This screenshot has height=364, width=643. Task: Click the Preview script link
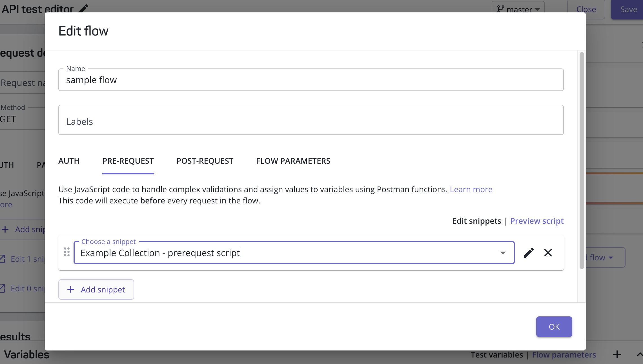point(537,221)
